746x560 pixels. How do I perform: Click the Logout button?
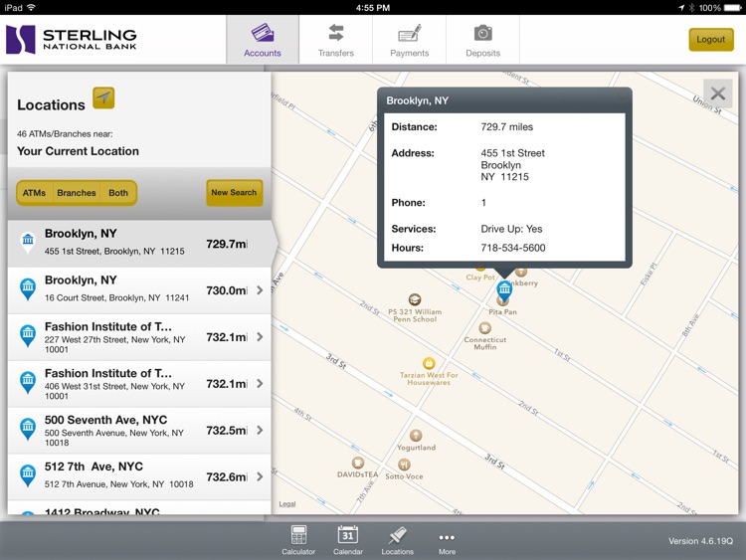pos(711,40)
